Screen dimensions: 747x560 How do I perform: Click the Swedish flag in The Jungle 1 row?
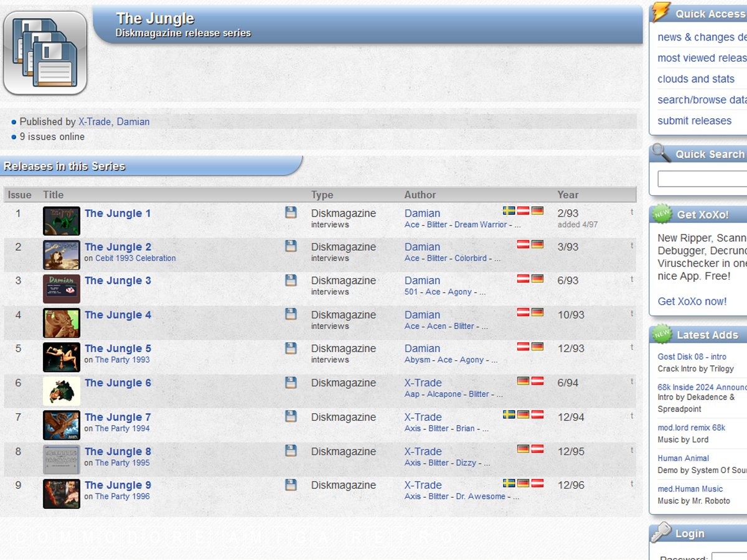509,211
